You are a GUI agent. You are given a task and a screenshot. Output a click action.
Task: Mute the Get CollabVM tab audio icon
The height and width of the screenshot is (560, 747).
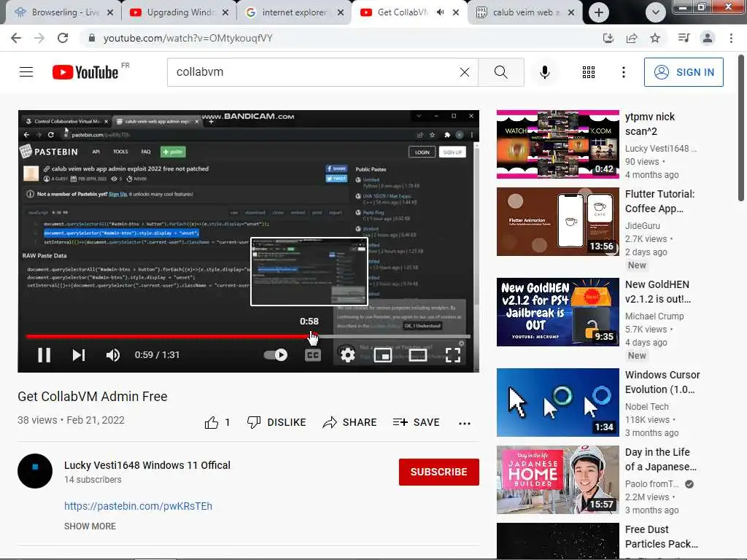[440, 12]
